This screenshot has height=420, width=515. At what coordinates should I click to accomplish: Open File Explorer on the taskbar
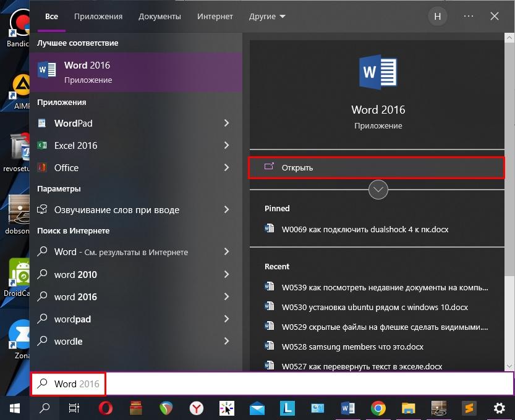408,408
